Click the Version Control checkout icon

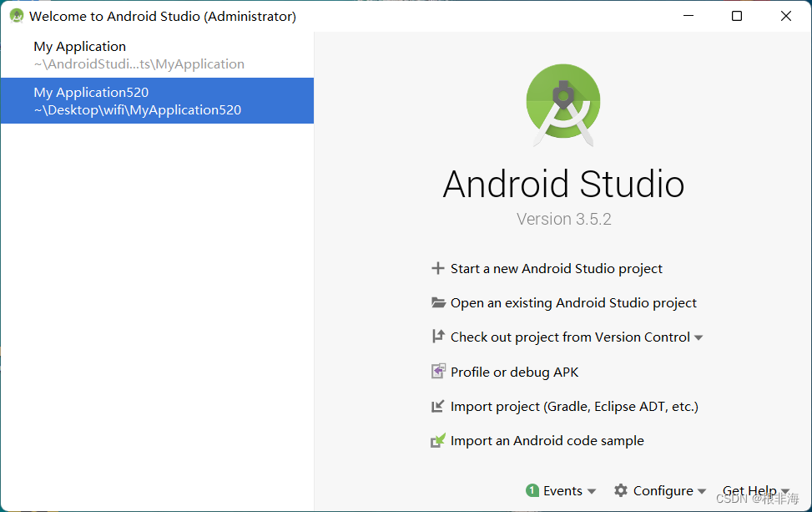pyautogui.click(x=438, y=337)
